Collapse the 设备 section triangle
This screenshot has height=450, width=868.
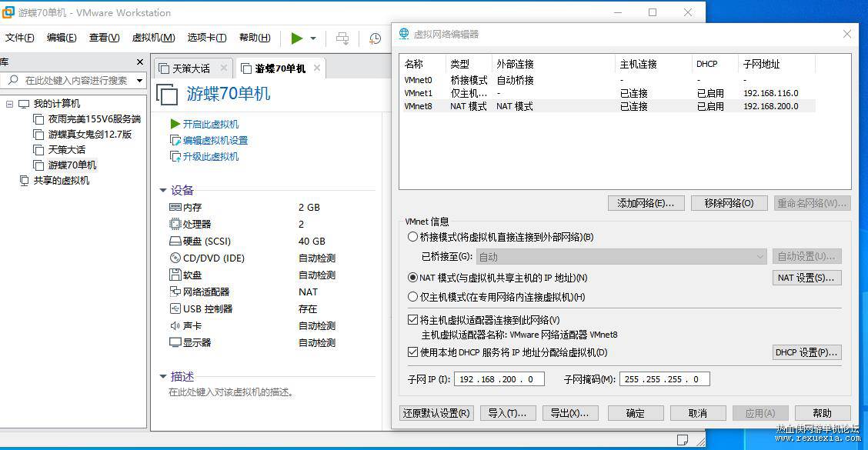click(x=163, y=191)
